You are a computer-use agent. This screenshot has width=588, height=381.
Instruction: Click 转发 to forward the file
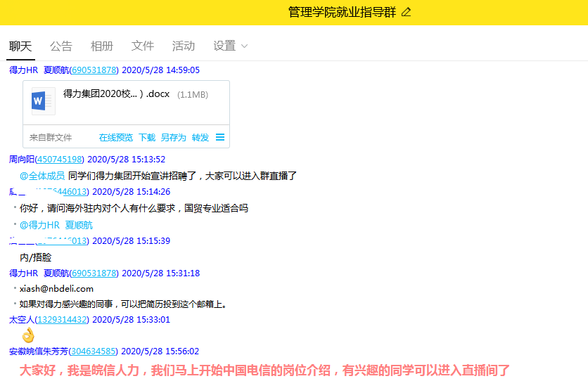point(200,138)
